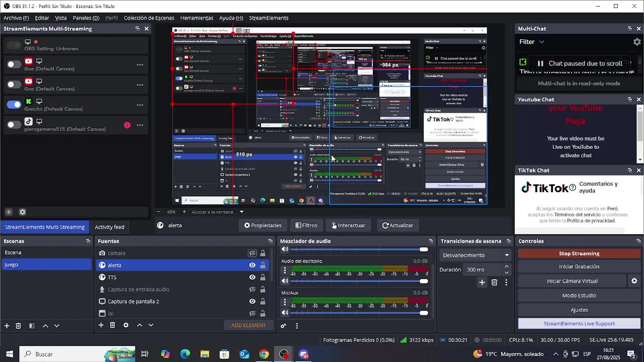Hide the alerta source
This screenshot has width=644, height=362.
[252, 265]
